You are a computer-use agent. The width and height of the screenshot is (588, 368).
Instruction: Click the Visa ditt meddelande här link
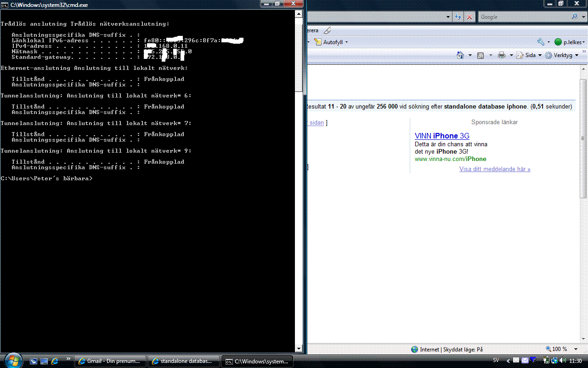point(495,169)
